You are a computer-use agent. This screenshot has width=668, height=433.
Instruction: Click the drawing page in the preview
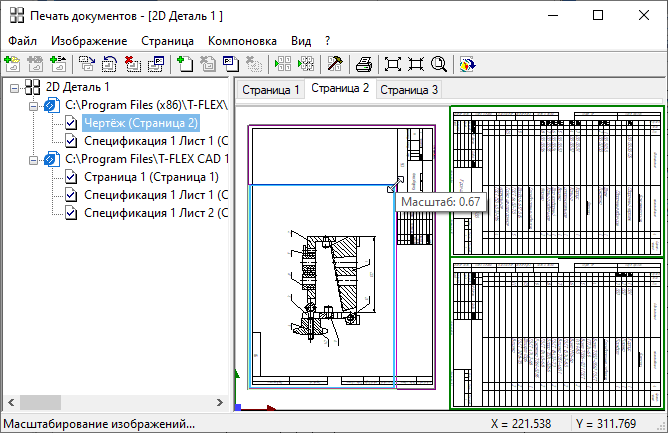click(x=320, y=280)
